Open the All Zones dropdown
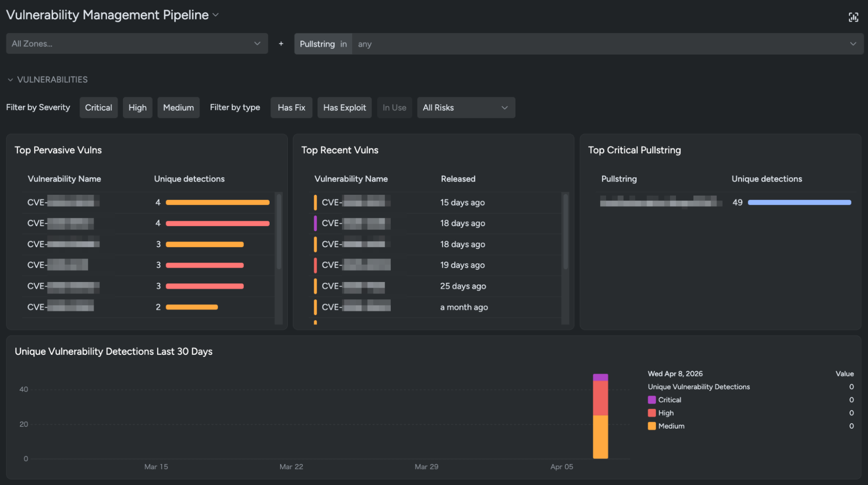 (137, 44)
